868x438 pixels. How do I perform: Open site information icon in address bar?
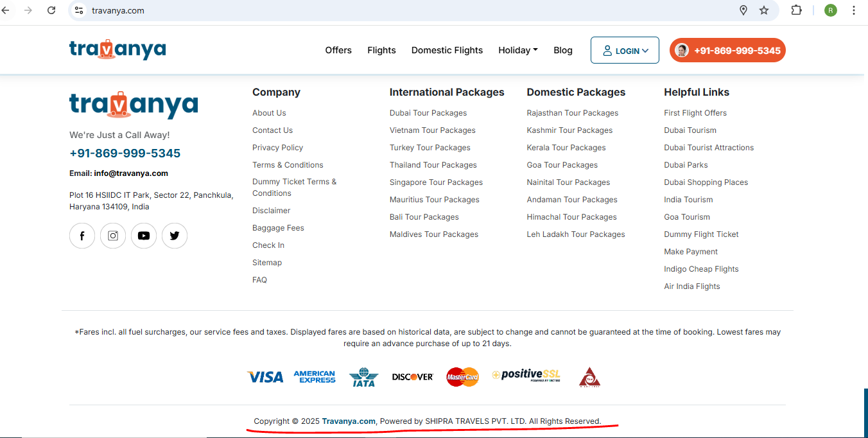79,10
